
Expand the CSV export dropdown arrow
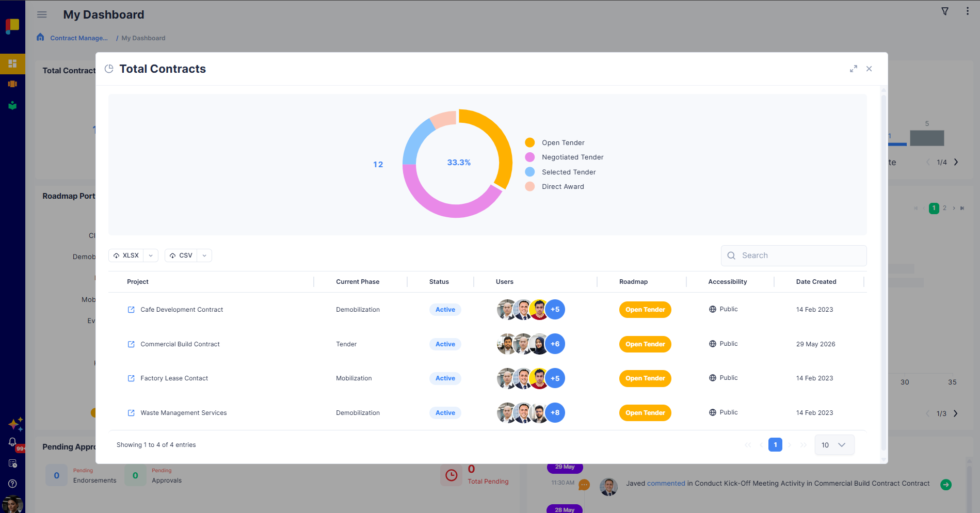coord(204,255)
